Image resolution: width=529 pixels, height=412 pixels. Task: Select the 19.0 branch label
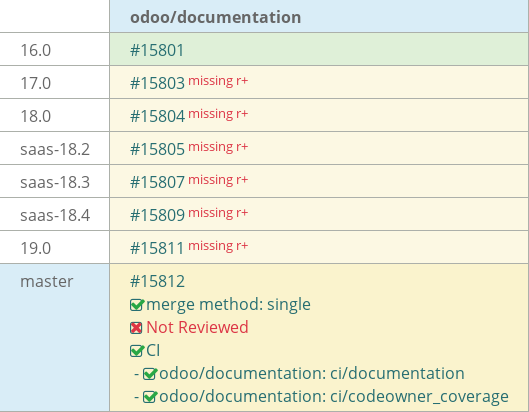coord(35,248)
